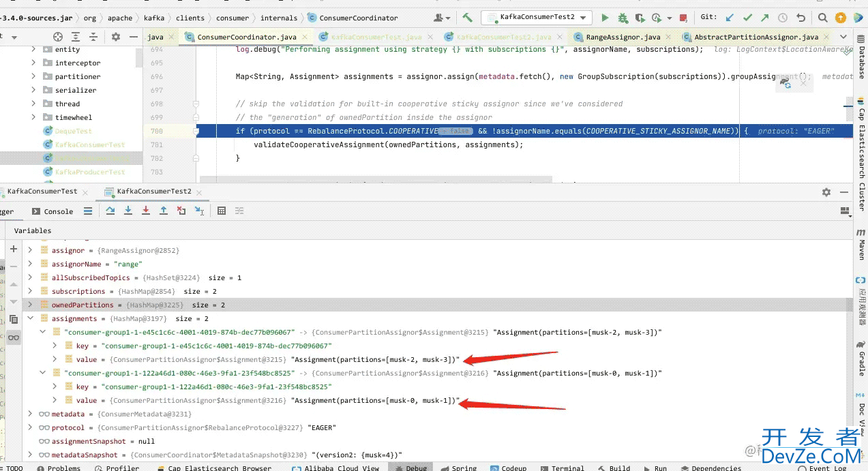The width and height of the screenshot is (868, 471).
Task: Expand the timewheel folder in project tree
Action: [33, 117]
